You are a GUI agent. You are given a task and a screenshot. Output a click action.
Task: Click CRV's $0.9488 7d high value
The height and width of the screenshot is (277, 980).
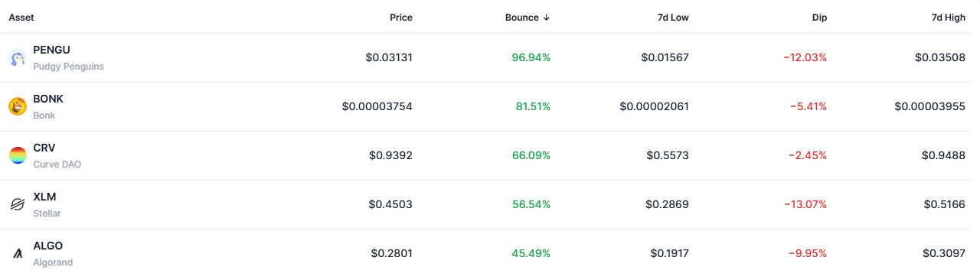pyautogui.click(x=945, y=155)
